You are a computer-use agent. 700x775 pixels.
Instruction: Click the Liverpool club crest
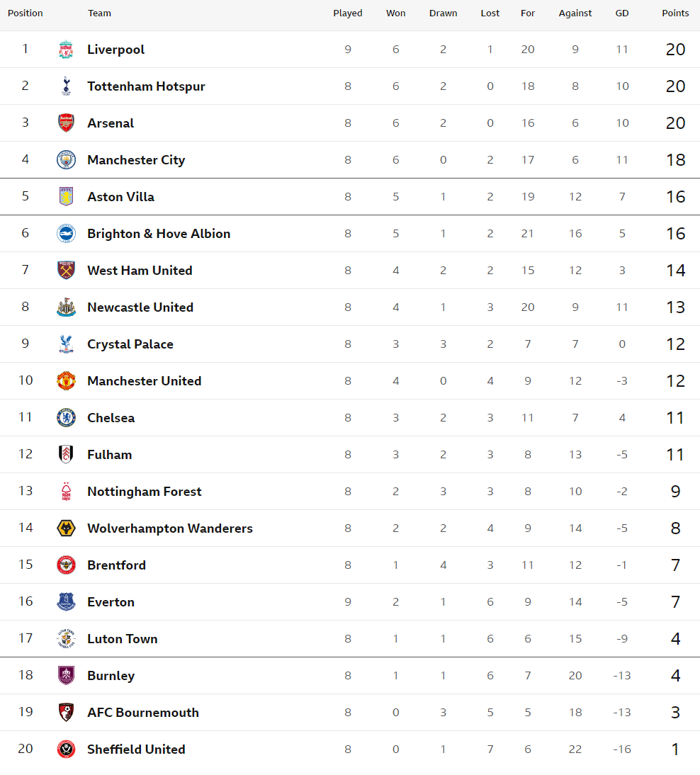pyautogui.click(x=66, y=50)
